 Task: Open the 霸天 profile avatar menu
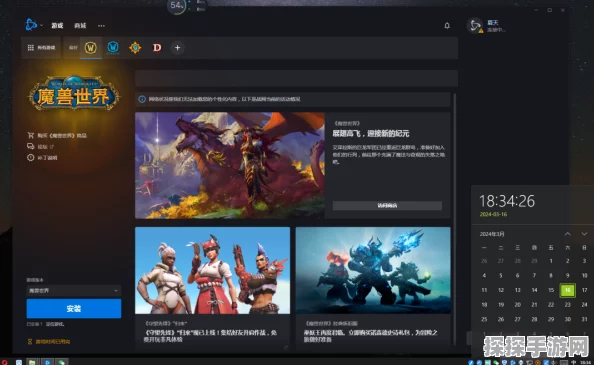tap(475, 25)
